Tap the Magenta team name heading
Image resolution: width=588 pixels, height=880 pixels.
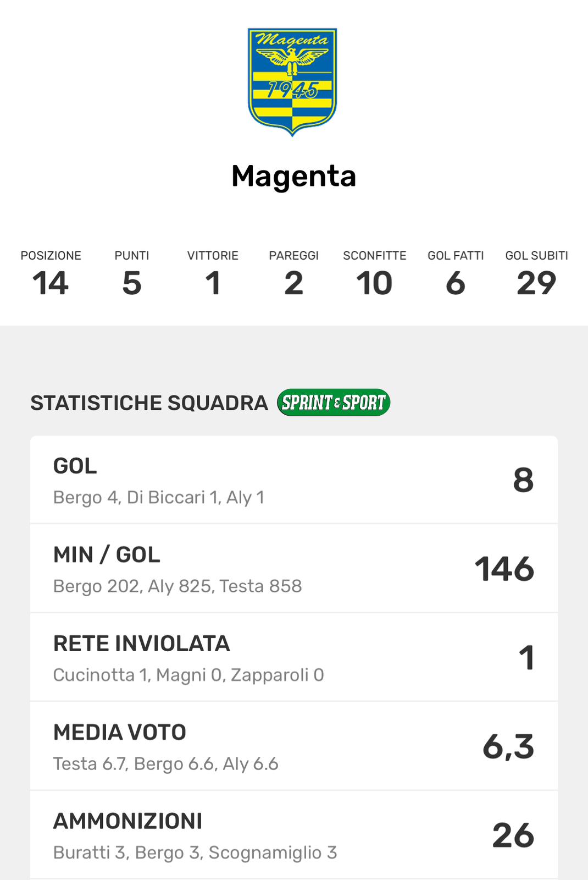point(293,176)
